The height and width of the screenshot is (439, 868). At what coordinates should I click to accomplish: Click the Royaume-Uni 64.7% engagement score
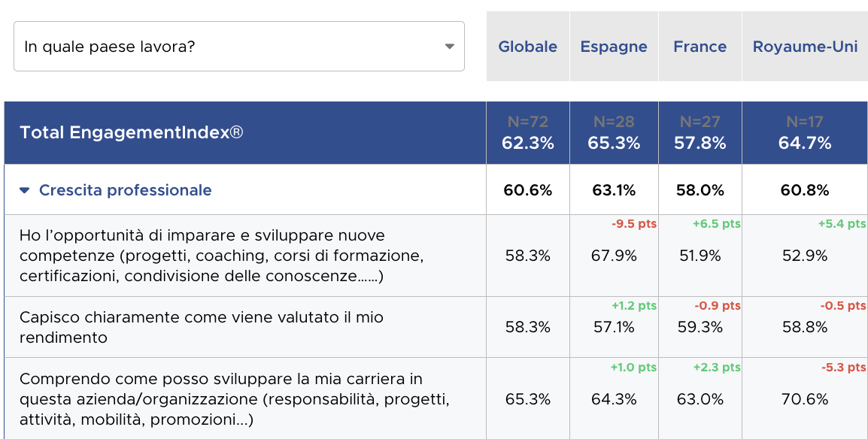click(805, 143)
